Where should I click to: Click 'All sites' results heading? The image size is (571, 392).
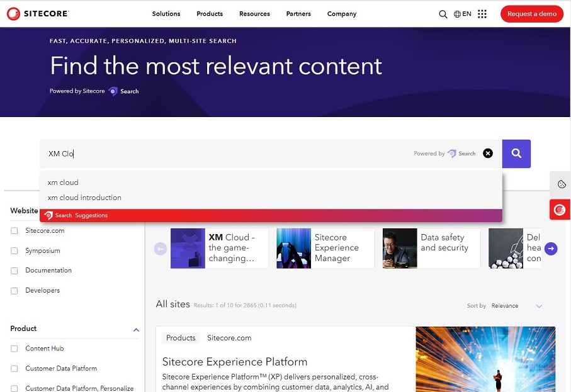(x=173, y=305)
